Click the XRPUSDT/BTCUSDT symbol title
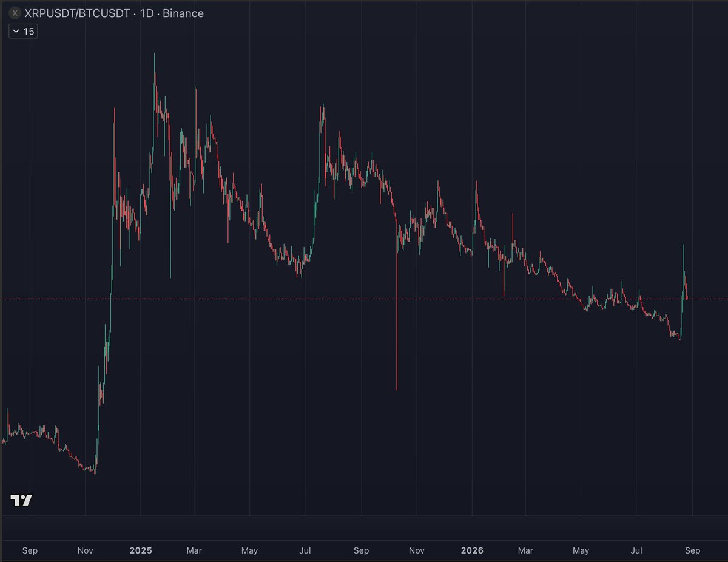 76,13
